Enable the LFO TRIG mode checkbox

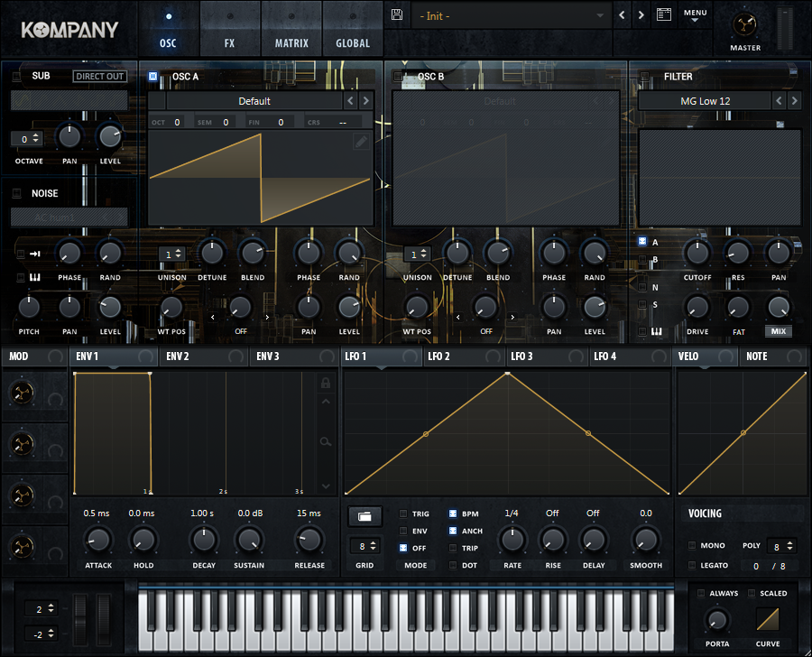click(403, 514)
